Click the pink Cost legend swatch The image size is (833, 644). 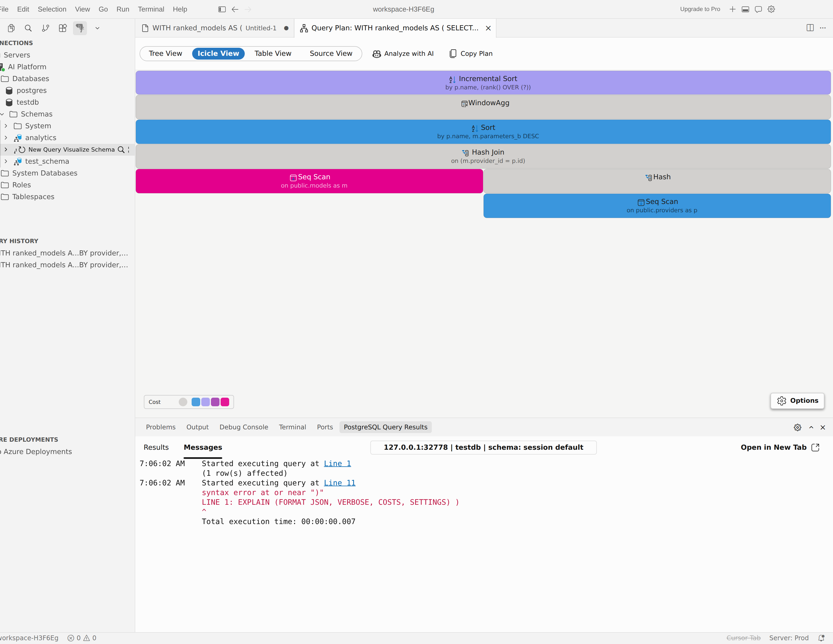coord(225,402)
